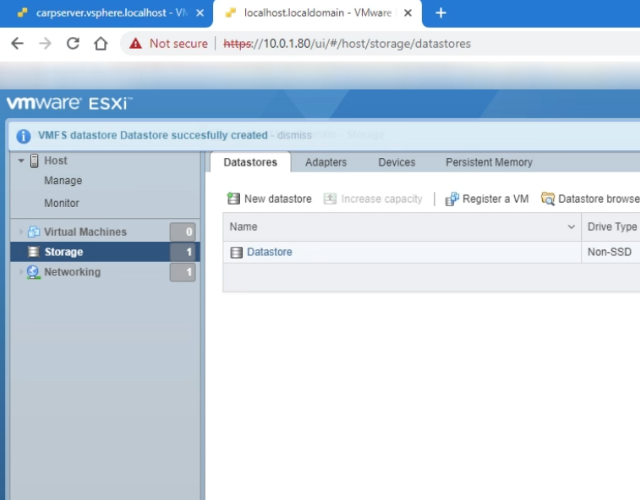Click the Storage count badge
This screenshot has height=500, width=640.
tap(183, 252)
